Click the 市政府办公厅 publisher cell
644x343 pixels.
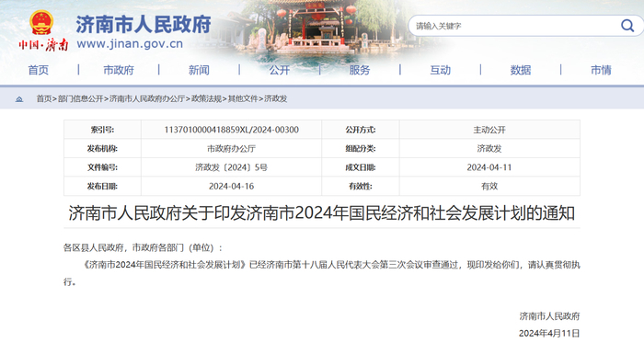pos(231,149)
